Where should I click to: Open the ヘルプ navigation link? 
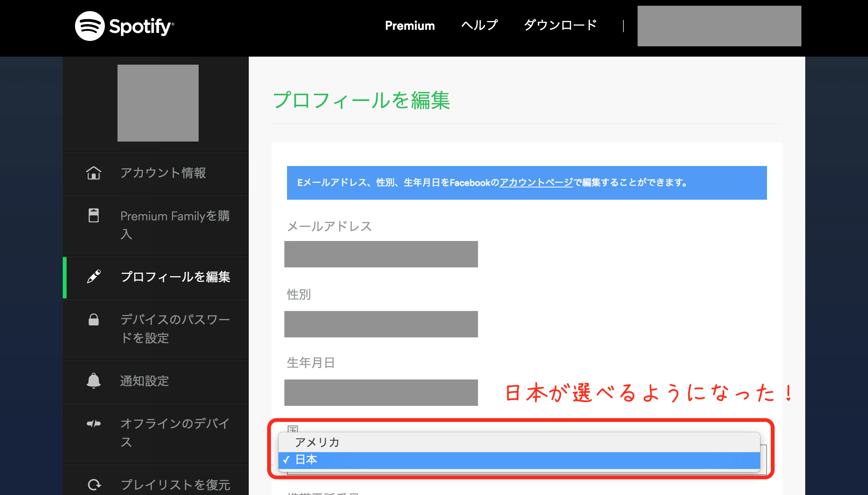pos(480,25)
